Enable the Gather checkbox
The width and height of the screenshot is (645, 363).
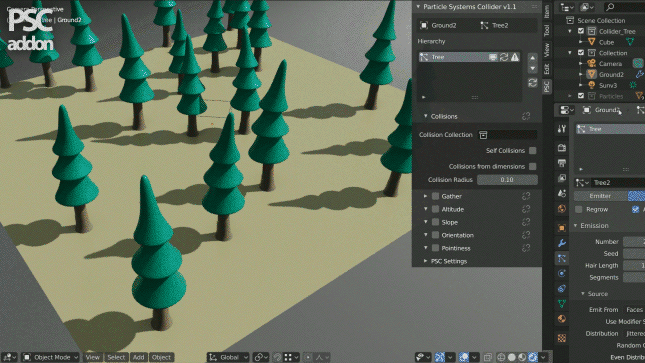(435, 196)
